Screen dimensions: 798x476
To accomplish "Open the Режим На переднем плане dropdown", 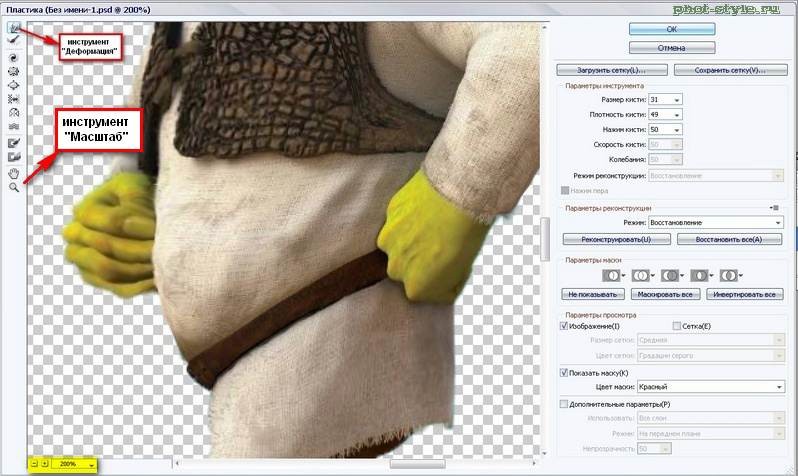I will 710,434.
